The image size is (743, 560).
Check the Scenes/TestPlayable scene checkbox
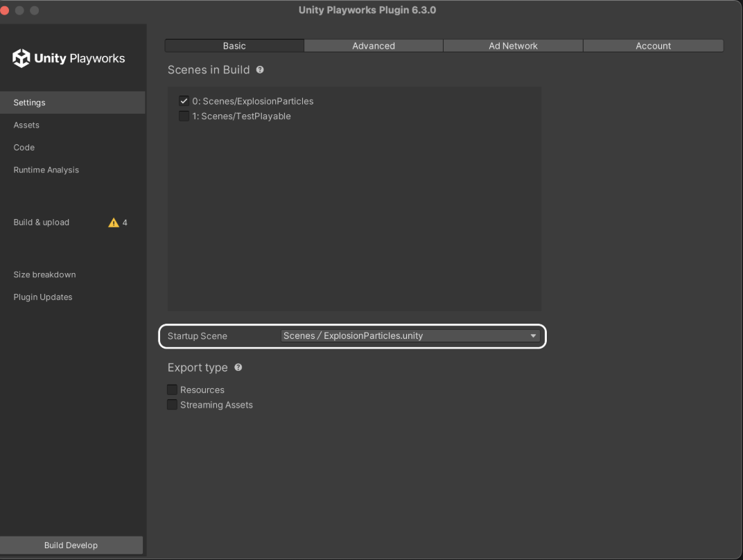point(184,116)
